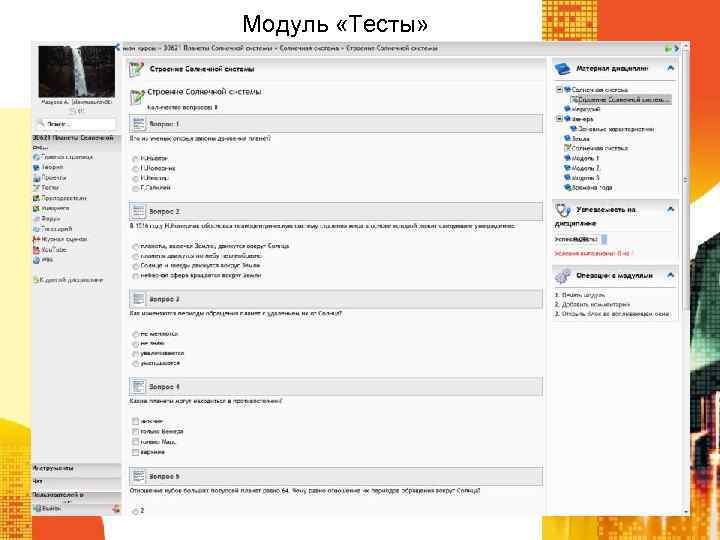Click the Добавить комментарий operation link
The width and height of the screenshot is (720, 540).
[596, 304]
